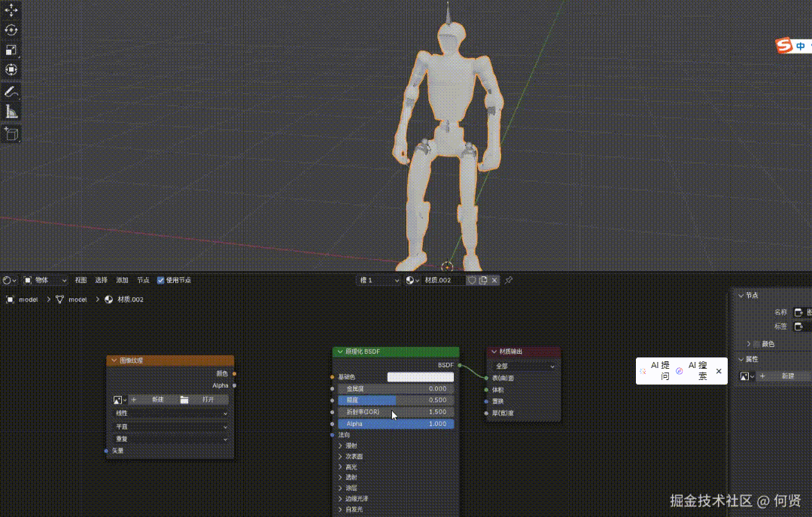Unlink 材质.002 with the X icon
The image size is (812, 517).
click(x=494, y=280)
